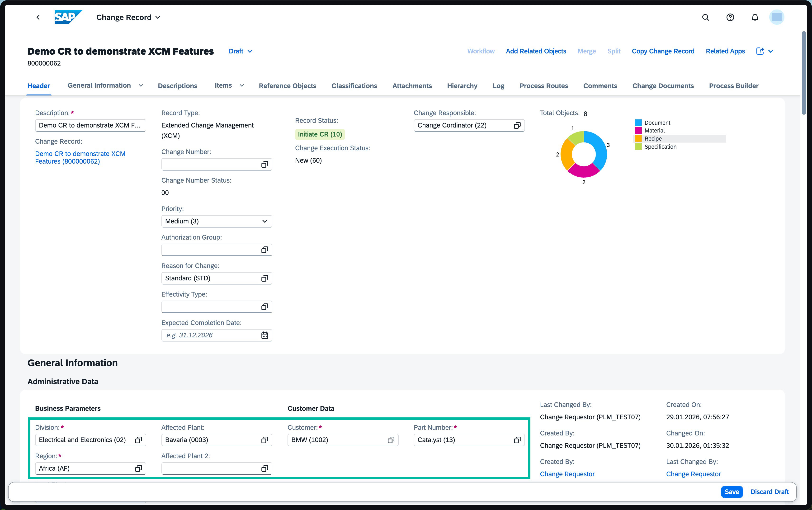Click the share export icon
The image size is (812, 510).
760,51
